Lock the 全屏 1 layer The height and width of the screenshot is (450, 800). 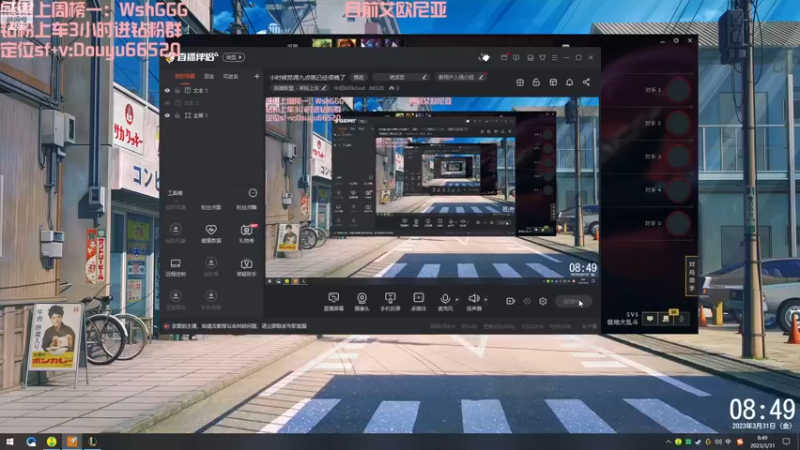click(x=178, y=116)
